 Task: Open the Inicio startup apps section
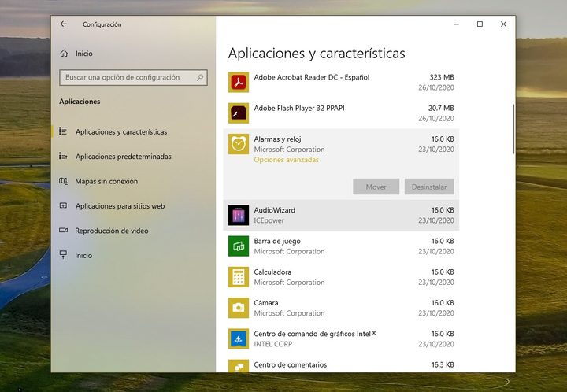click(x=133, y=256)
